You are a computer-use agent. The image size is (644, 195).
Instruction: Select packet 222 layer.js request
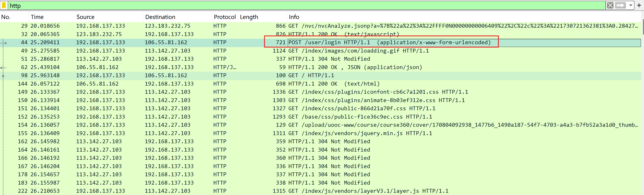(x=320, y=191)
